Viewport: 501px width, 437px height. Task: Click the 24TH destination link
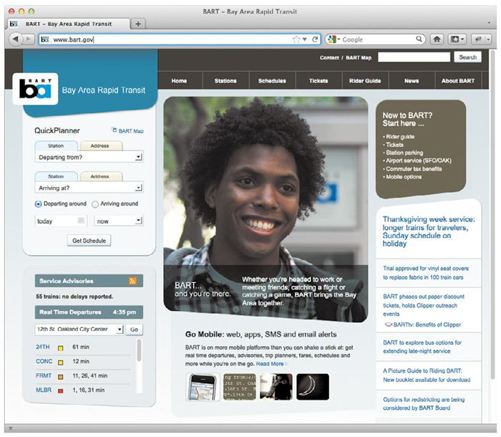click(x=42, y=347)
